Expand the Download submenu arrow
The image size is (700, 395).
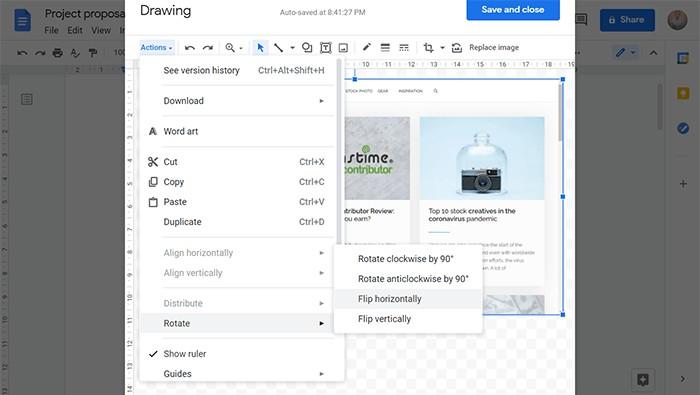tap(321, 101)
